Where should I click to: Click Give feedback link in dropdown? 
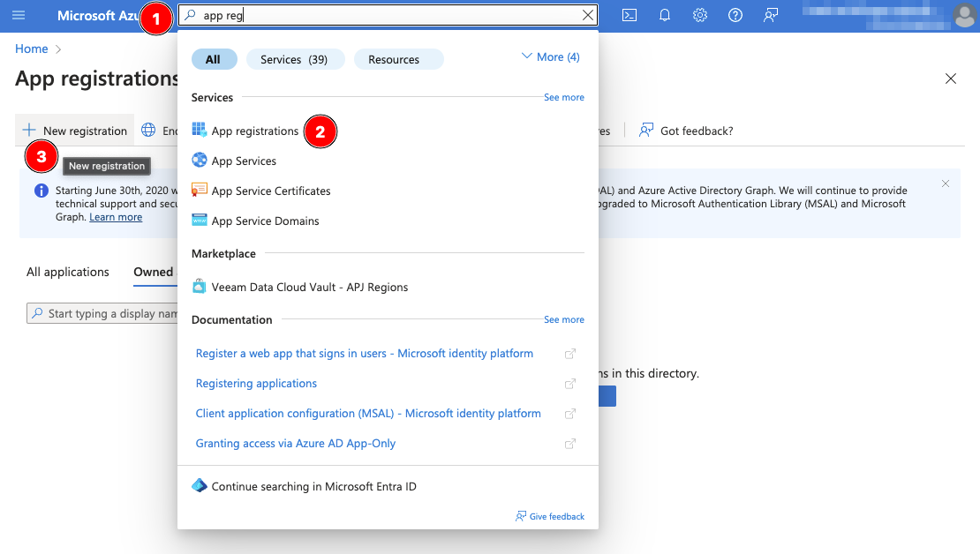(x=557, y=517)
